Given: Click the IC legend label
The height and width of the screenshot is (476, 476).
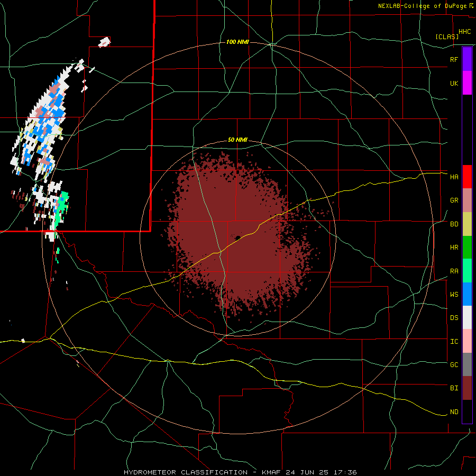Looking at the screenshot, I should point(454,342).
